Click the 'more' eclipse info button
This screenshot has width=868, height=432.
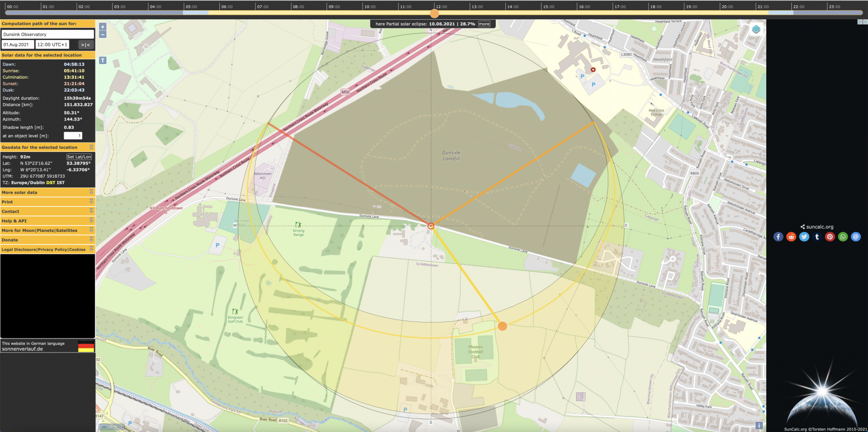coord(484,24)
